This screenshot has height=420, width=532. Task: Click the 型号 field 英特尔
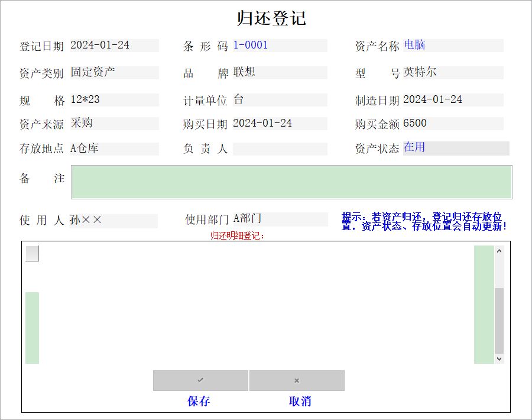pyautogui.click(x=453, y=73)
